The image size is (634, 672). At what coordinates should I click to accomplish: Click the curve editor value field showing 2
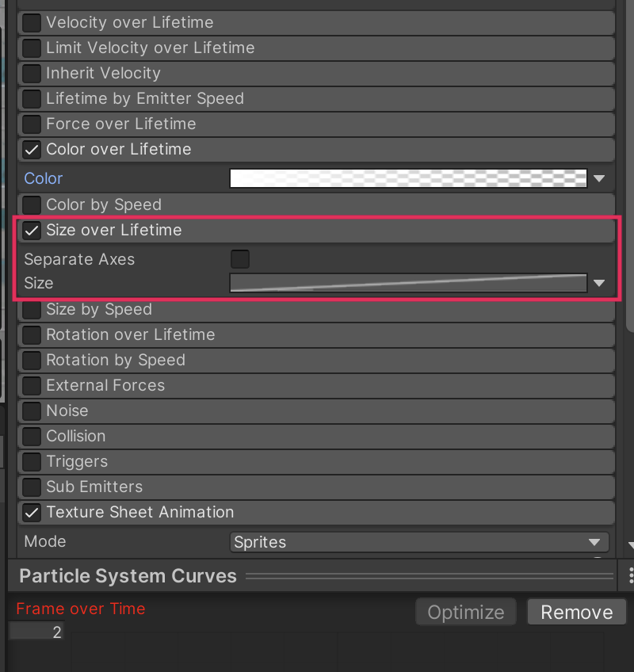tap(36, 632)
